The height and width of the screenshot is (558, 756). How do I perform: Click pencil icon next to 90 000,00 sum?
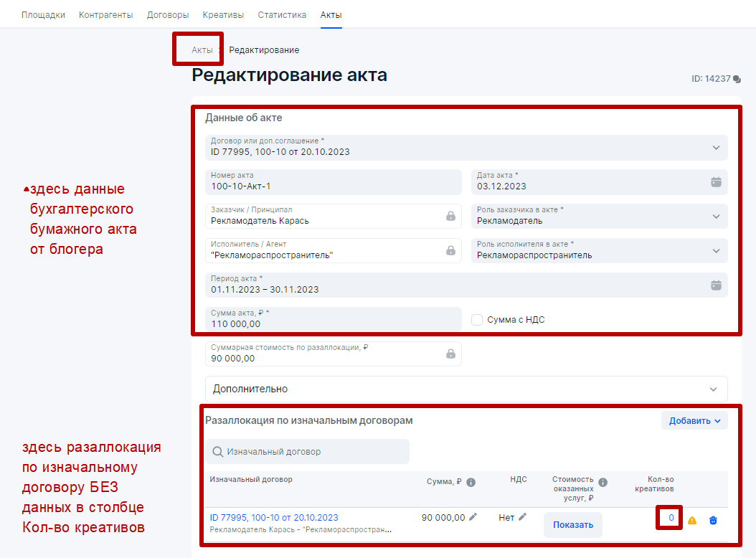(x=473, y=517)
